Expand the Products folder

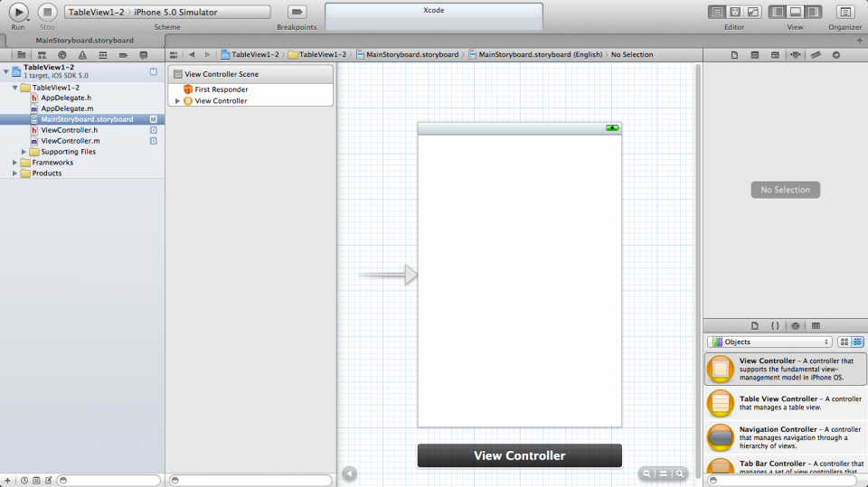click(x=15, y=173)
